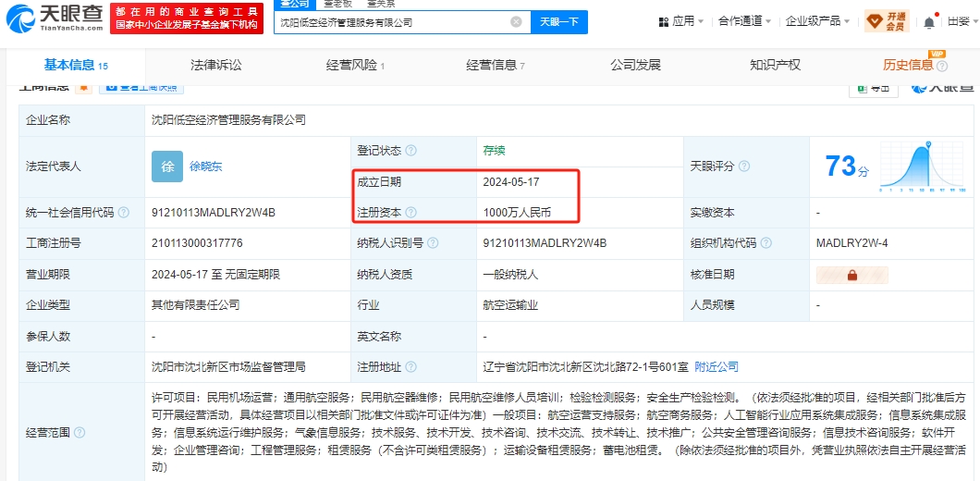Switch to the 基本信息 tab
The image size is (980, 481).
coord(76,65)
